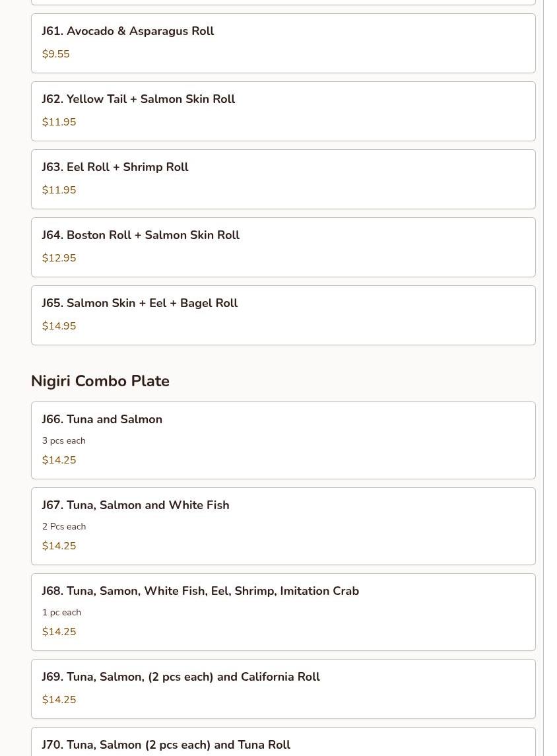Click the $11.95 price under J63 Eel Roll
Screen dimensions: 557x756
[x=59, y=190]
